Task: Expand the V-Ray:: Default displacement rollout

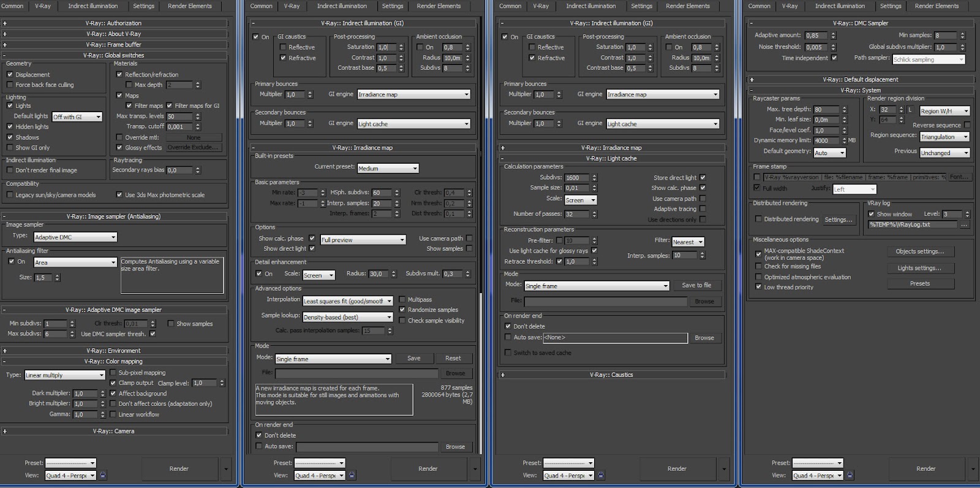Action: (x=861, y=79)
